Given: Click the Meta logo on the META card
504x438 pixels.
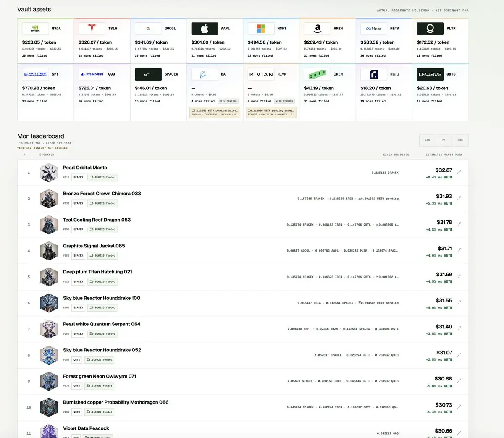Looking at the screenshot, I should 374,29.
